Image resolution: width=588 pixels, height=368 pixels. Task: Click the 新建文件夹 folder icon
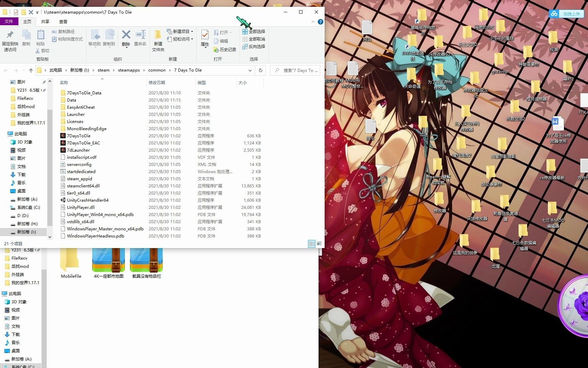pyautogui.click(x=158, y=34)
